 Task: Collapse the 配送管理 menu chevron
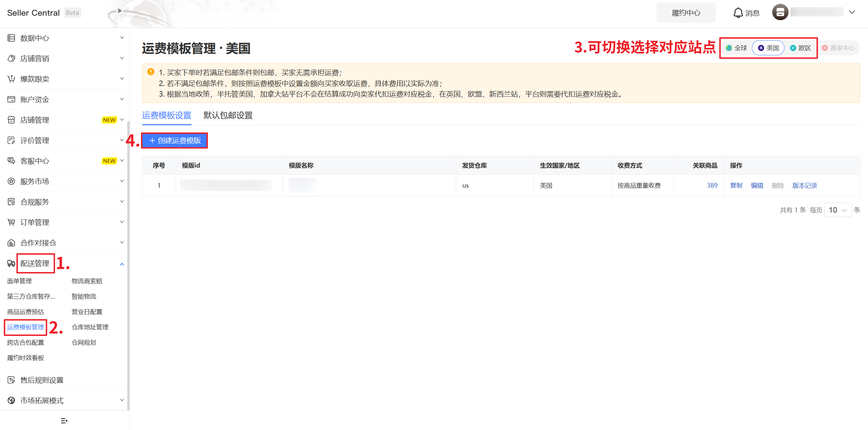click(122, 264)
